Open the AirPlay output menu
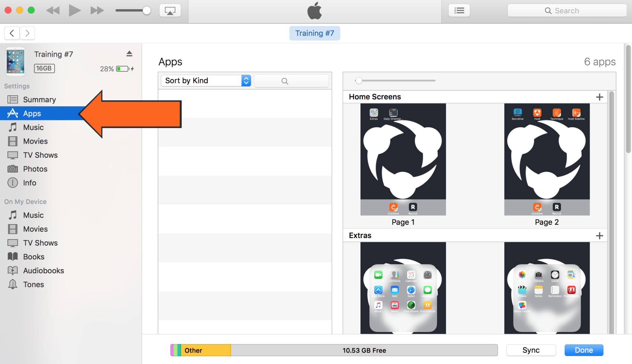 (x=170, y=10)
